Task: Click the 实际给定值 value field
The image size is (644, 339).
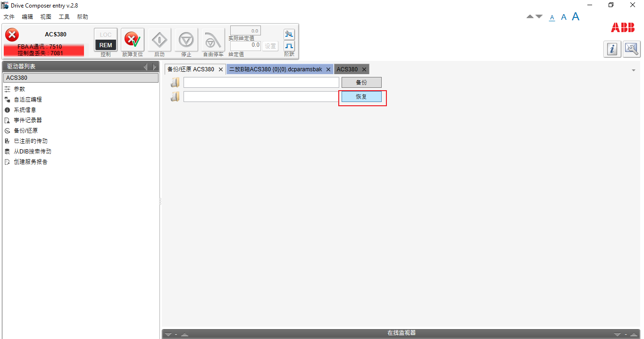Action: [245, 31]
